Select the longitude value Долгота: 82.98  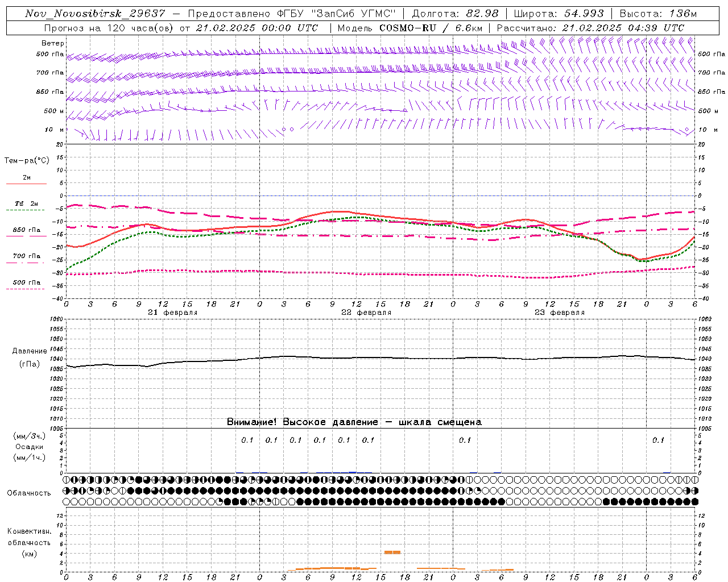[x=455, y=14]
